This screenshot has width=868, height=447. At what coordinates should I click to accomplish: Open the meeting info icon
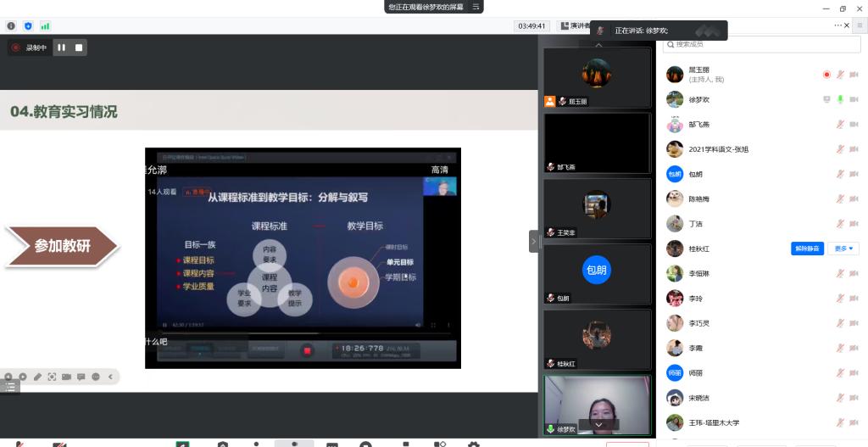point(11,26)
